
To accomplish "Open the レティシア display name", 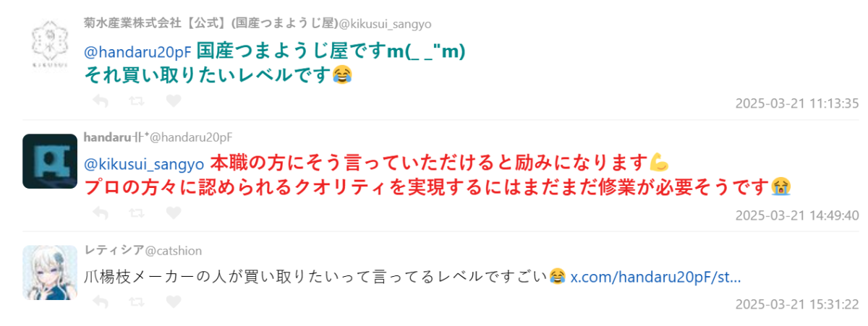I will tap(114, 251).
